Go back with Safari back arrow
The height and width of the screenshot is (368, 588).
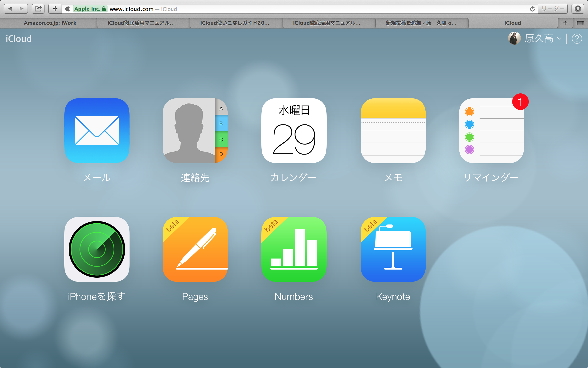click(10, 9)
